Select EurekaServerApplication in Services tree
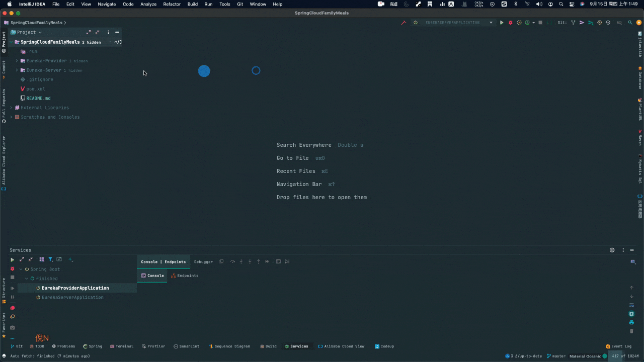The width and height of the screenshot is (644, 362). (x=72, y=298)
